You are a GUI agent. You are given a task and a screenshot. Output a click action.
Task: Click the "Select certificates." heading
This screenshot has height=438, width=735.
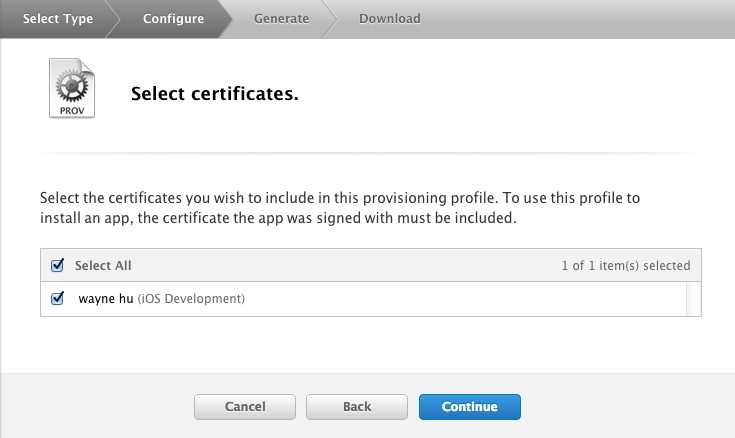215,95
